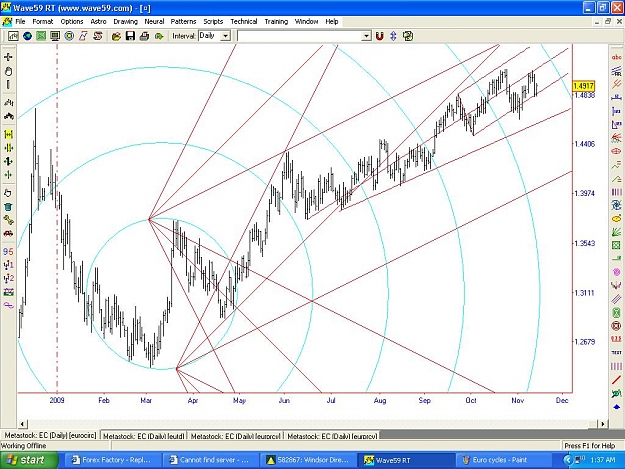Switch to the Metastock EC (Daily) [eurocirc] tab
Screen dimensions: 625x469
tap(50, 436)
